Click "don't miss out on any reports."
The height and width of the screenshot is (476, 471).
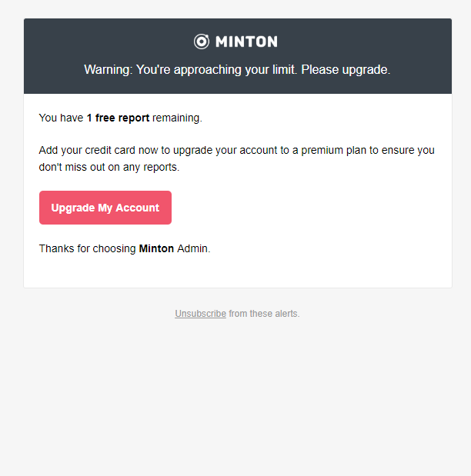coord(109,167)
